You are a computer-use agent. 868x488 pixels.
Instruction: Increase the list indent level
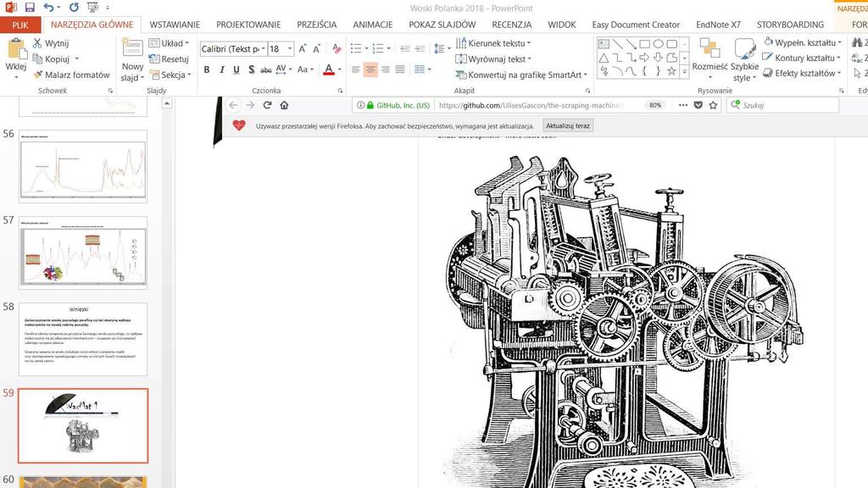click(x=420, y=48)
